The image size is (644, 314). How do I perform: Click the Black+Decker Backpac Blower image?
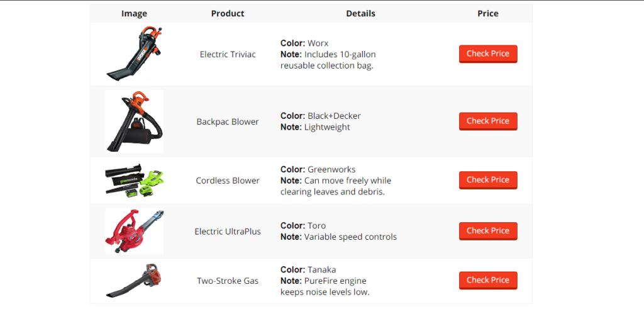coord(134,121)
